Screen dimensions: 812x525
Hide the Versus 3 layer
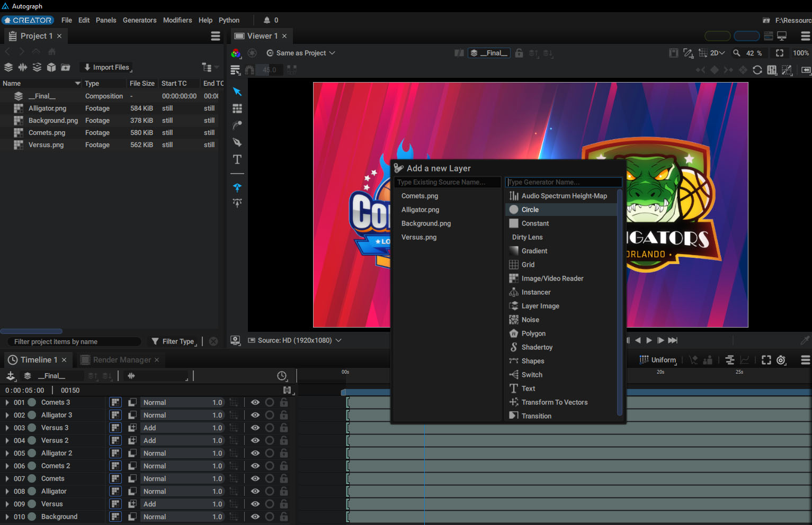(255, 428)
